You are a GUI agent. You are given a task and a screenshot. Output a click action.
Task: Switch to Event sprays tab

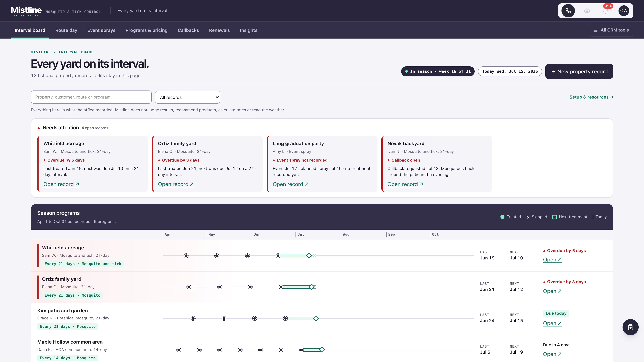tap(101, 30)
